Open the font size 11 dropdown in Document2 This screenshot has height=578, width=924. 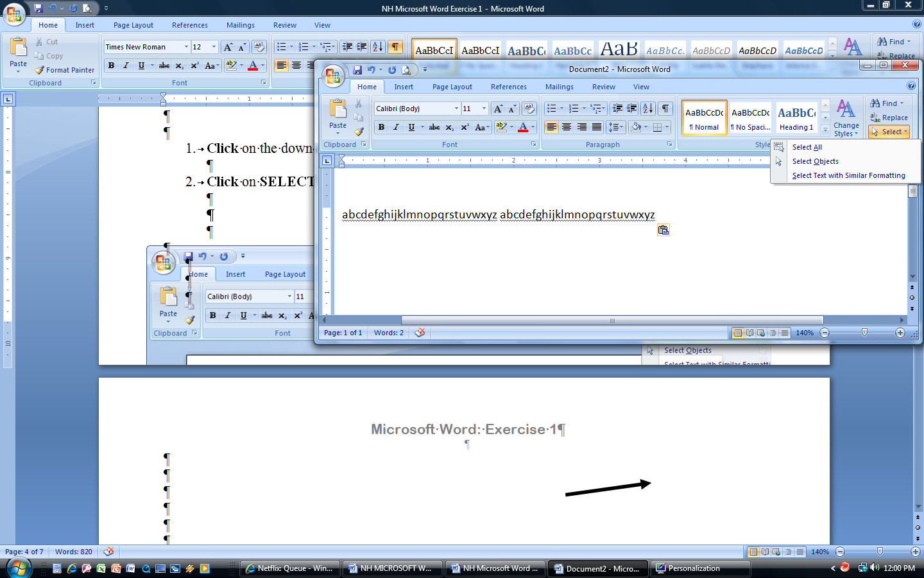click(484, 109)
